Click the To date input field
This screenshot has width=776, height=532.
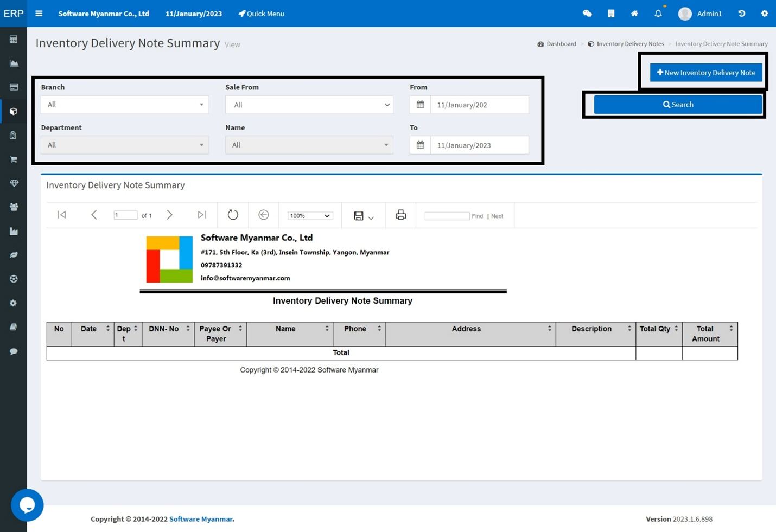tap(479, 145)
